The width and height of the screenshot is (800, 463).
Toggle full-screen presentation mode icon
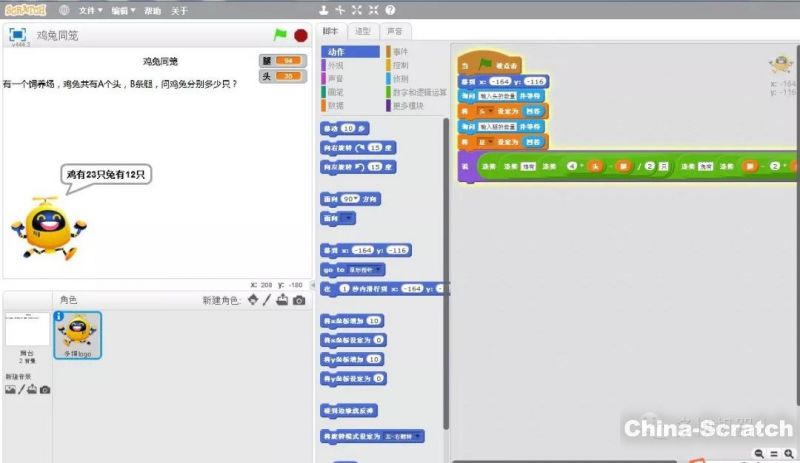pos(17,35)
